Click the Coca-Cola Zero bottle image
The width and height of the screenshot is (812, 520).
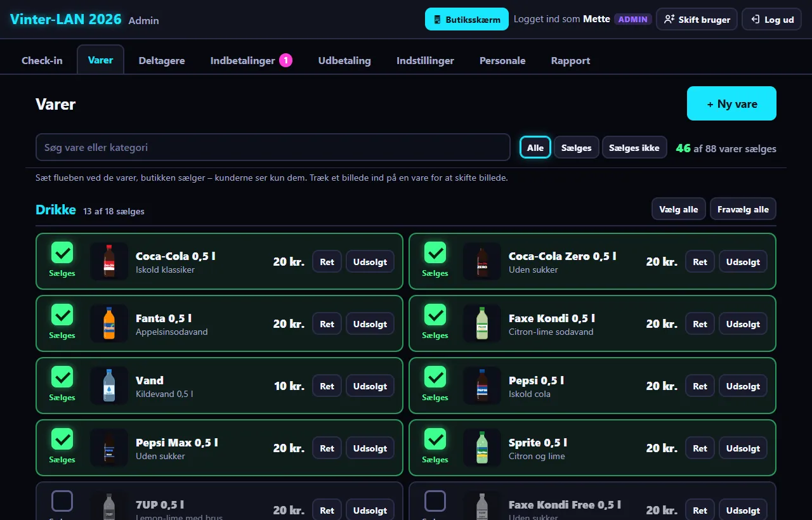click(482, 261)
